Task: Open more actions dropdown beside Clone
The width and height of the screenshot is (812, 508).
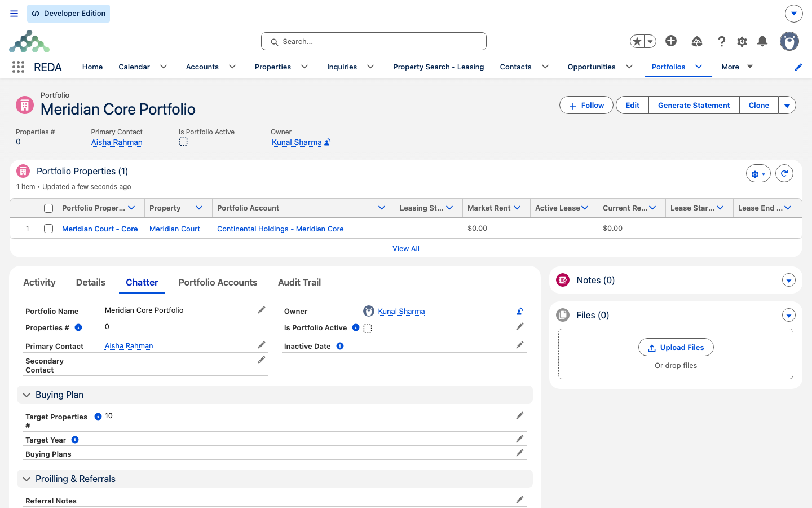Action: pyautogui.click(x=787, y=105)
